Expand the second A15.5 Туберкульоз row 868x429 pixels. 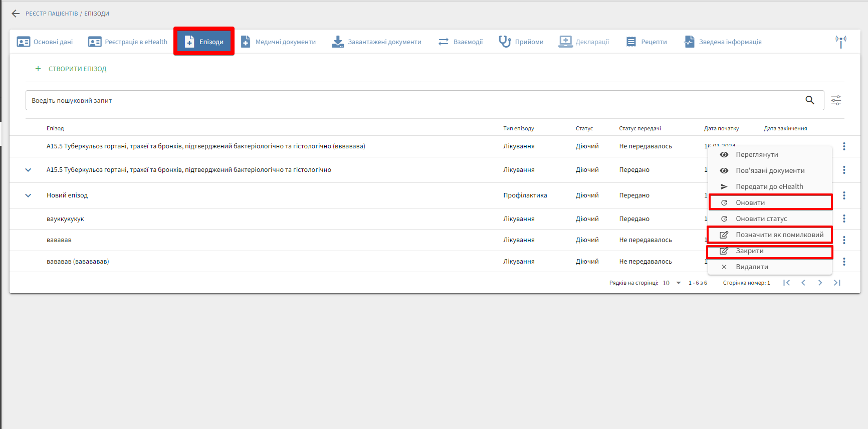coord(28,170)
